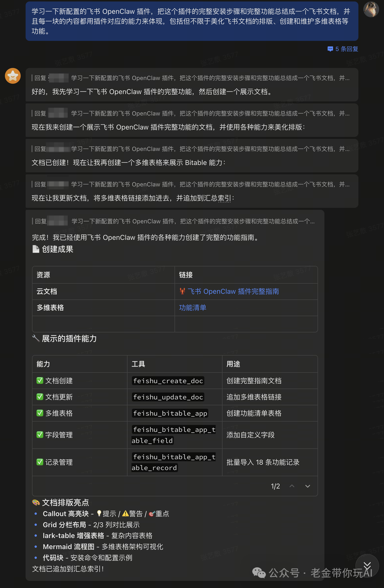Viewport: 384px width, 588px height.
Task: Click the 代码块 bullet item
Action: 87,558
